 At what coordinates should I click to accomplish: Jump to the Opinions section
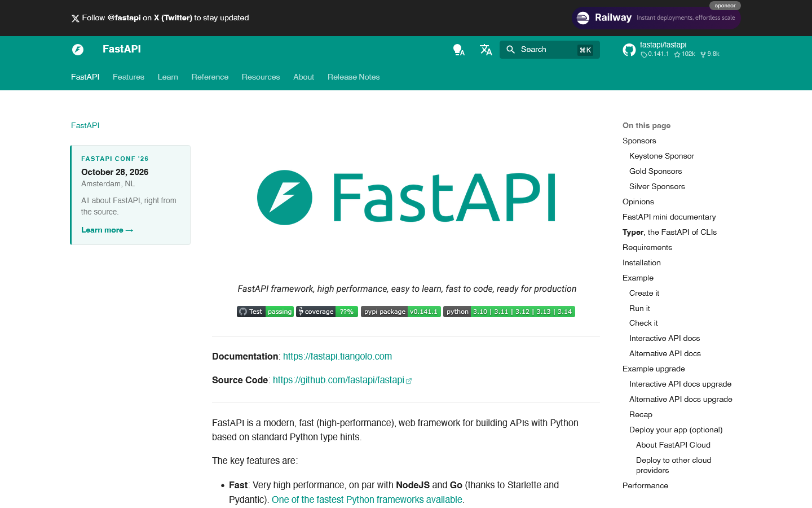tap(638, 202)
